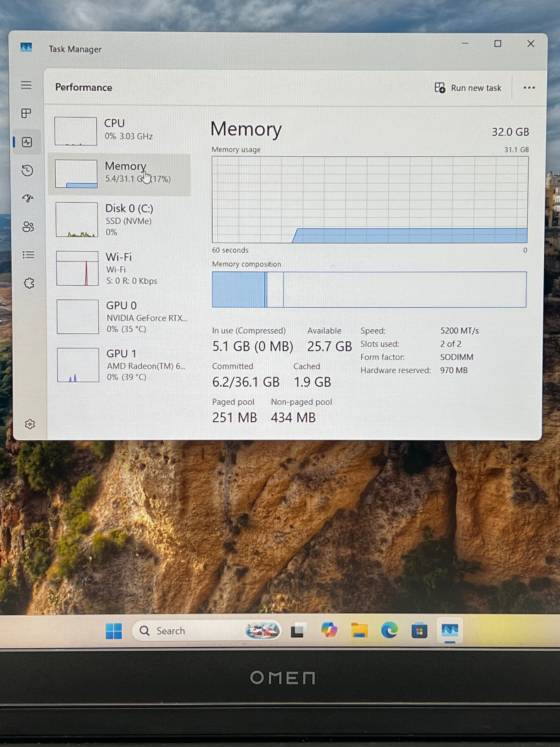Click the Slots used 2 of 2 value
The width and height of the screenshot is (560, 747).
click(x=451, y=344)
